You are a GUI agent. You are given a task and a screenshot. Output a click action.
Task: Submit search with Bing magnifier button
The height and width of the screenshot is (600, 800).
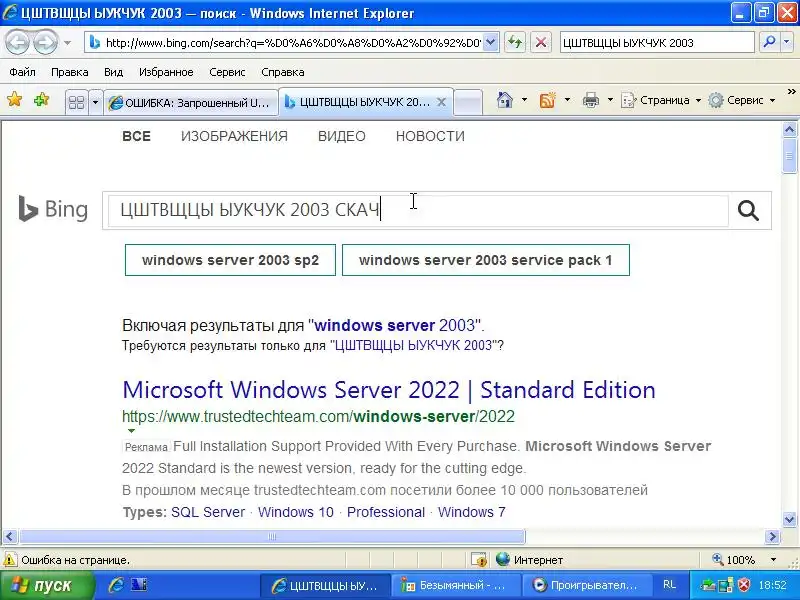(748, 210)
